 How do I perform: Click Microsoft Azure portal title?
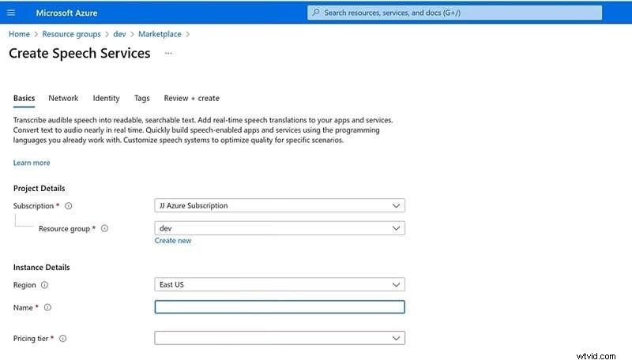click(66, 13)
